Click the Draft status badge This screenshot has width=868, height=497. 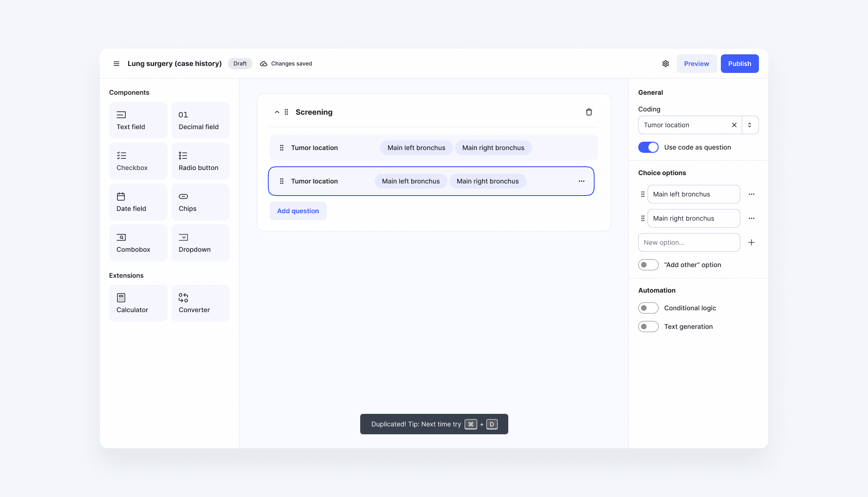pyautogui.click(x=240, y=64)
